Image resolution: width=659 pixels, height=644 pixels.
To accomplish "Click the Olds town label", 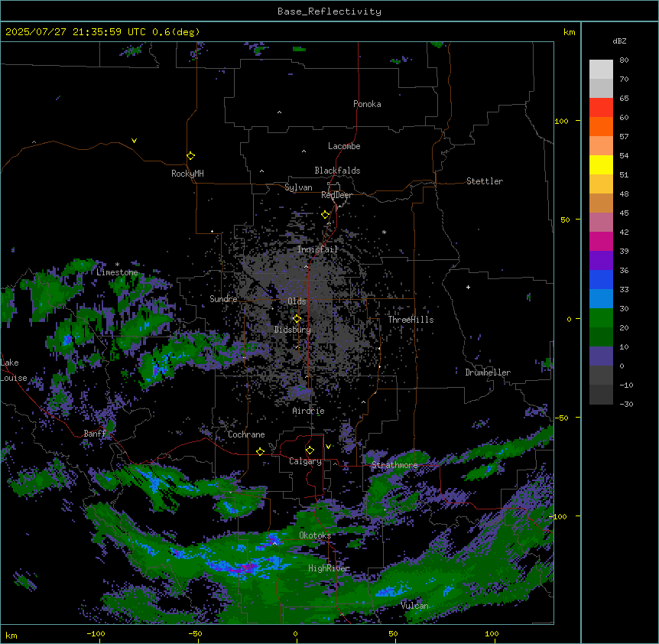I will [297, 301].
